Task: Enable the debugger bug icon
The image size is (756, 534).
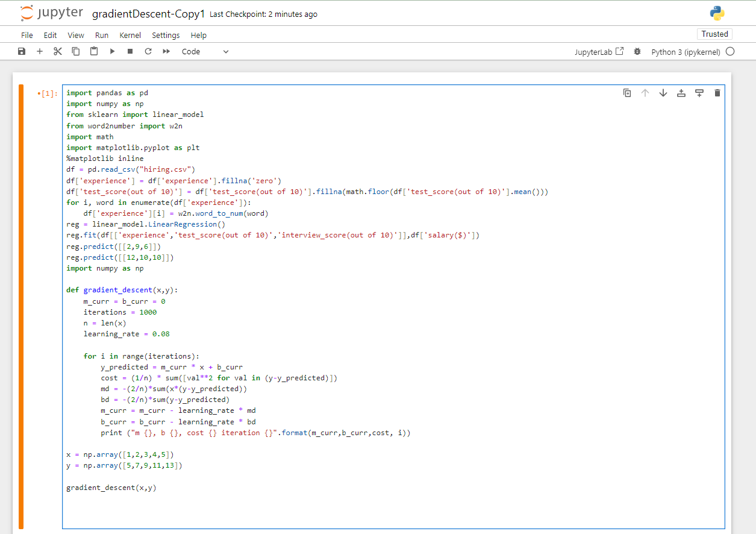Action: pyautogui.click(x=637, y=52)
